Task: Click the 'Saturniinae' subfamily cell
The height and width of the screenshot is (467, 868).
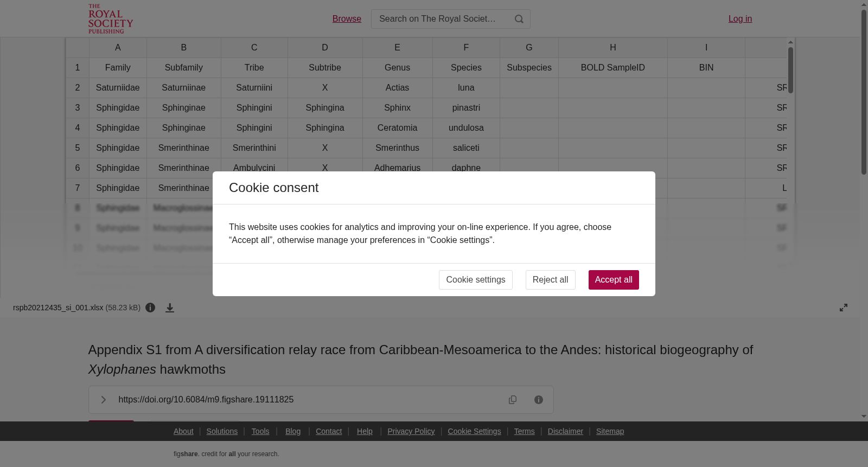Action: [x=184, y=88]
